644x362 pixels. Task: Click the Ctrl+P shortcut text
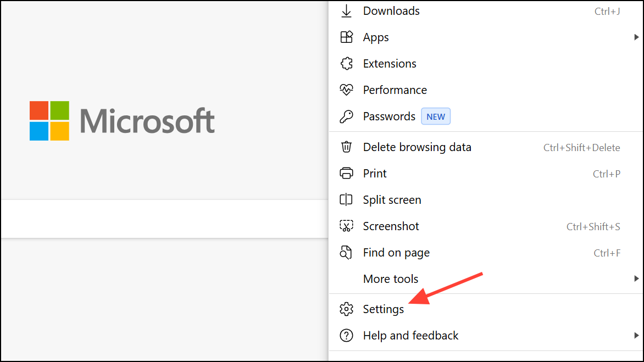pyautogui.click(x=606, y=174)
